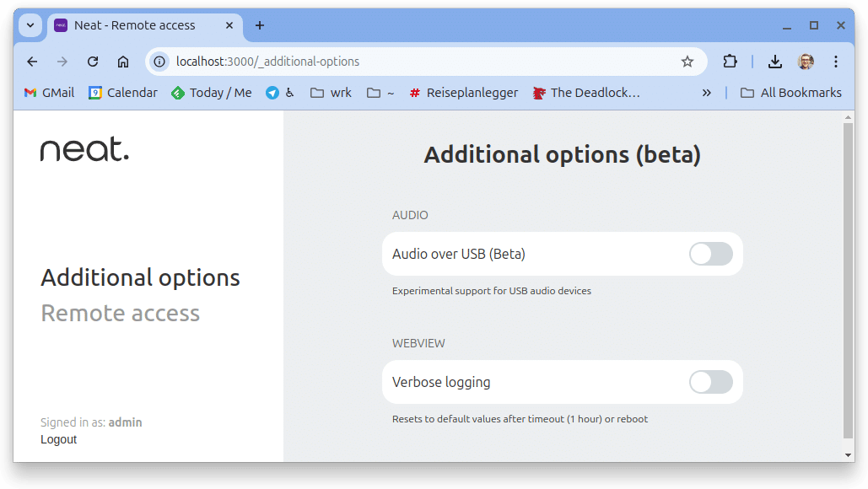Open The Deadlock bookmark
Image resolution: width=868 pixels, height=489 pixels.
(586, 93)
